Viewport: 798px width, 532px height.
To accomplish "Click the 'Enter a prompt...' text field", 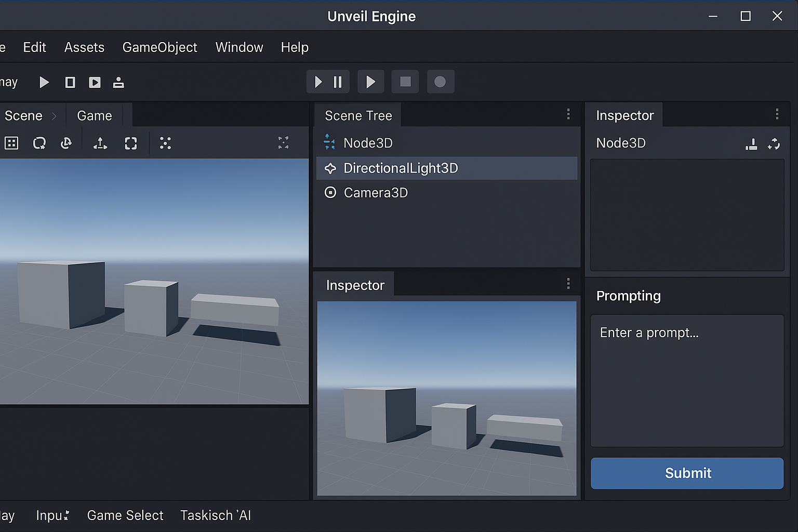I will (x=687, y=380).
